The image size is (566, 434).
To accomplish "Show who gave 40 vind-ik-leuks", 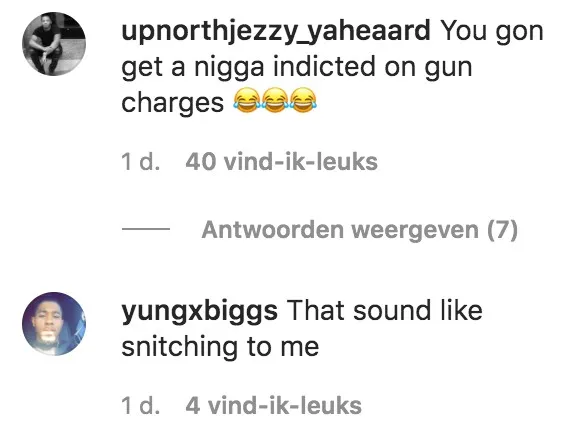I will click(282, 161).
